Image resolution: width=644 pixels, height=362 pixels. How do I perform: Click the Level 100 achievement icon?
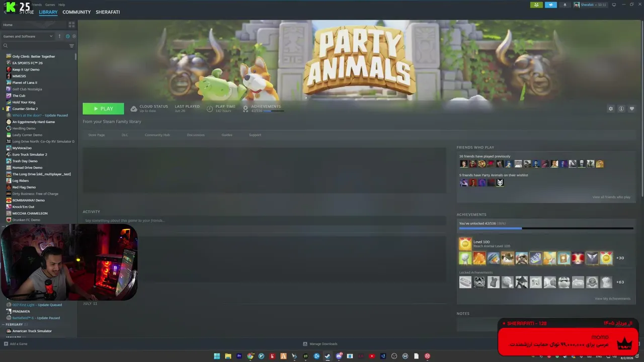click(x=465, y=244)
